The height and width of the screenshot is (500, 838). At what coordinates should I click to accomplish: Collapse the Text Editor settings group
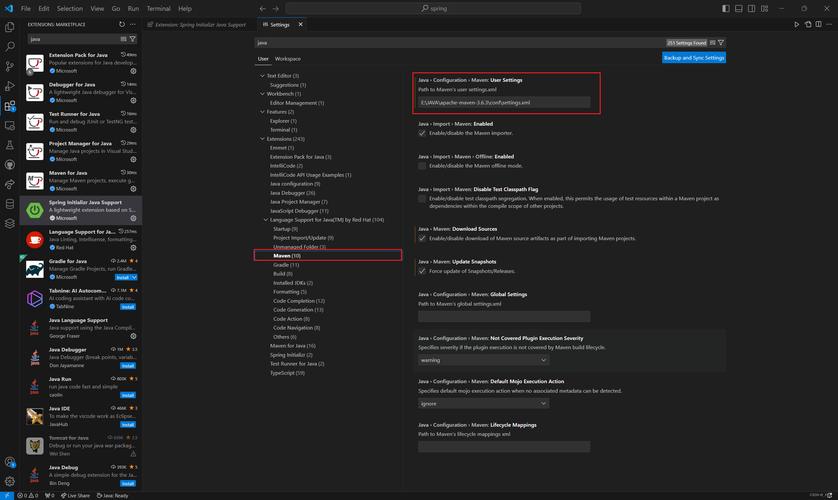click(262, 76)
